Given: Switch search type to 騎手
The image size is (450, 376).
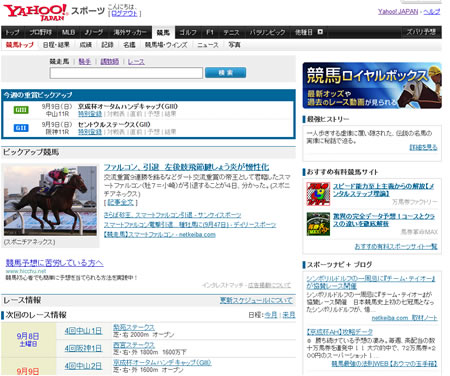Looking at the screenshot, I should click(x=85, y=61).
